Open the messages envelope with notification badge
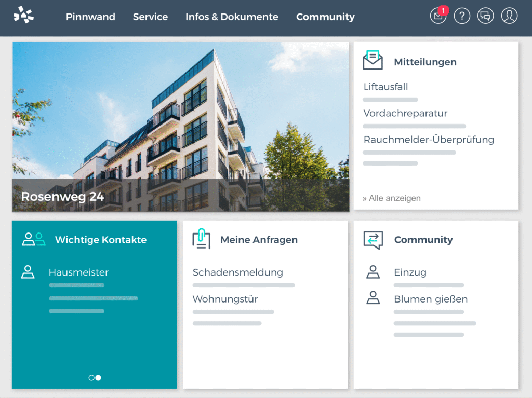532x398 pixels. pyautogui.click(x=438, y=16)
